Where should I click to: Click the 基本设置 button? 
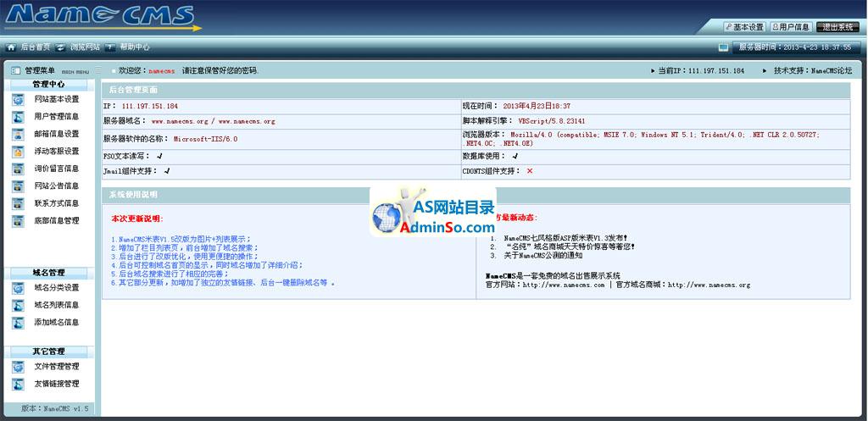pyautogui.click(x=744, y=27)
